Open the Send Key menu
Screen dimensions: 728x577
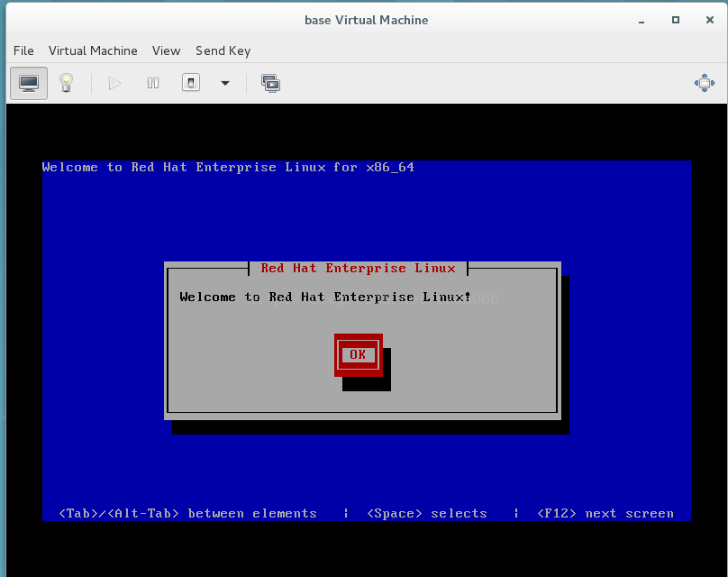click(x=223, y=50)
